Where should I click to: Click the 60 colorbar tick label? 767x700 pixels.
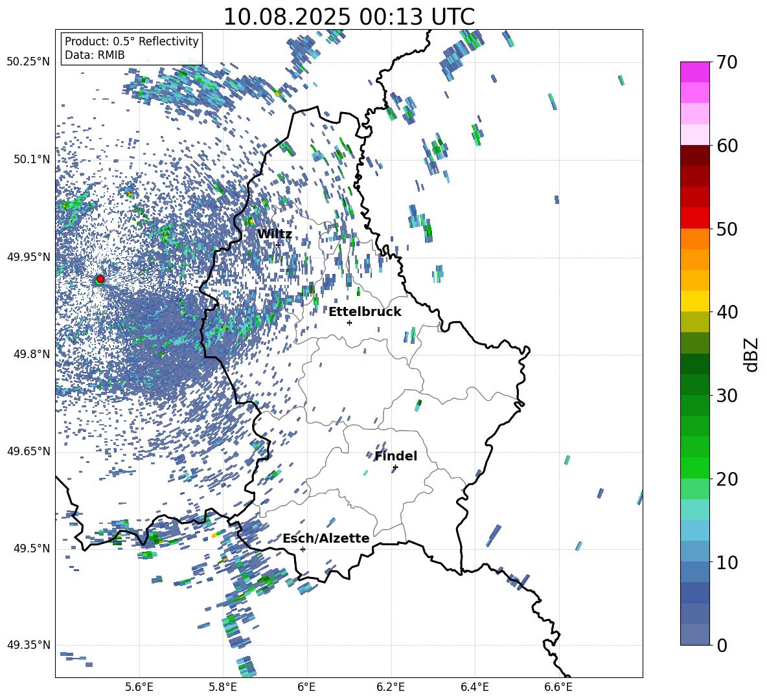727,146
